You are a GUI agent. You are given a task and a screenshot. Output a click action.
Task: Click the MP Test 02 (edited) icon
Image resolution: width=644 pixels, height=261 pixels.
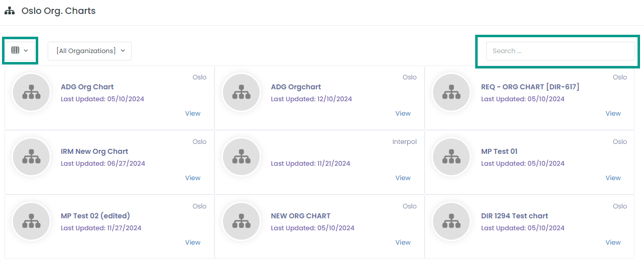31,221
